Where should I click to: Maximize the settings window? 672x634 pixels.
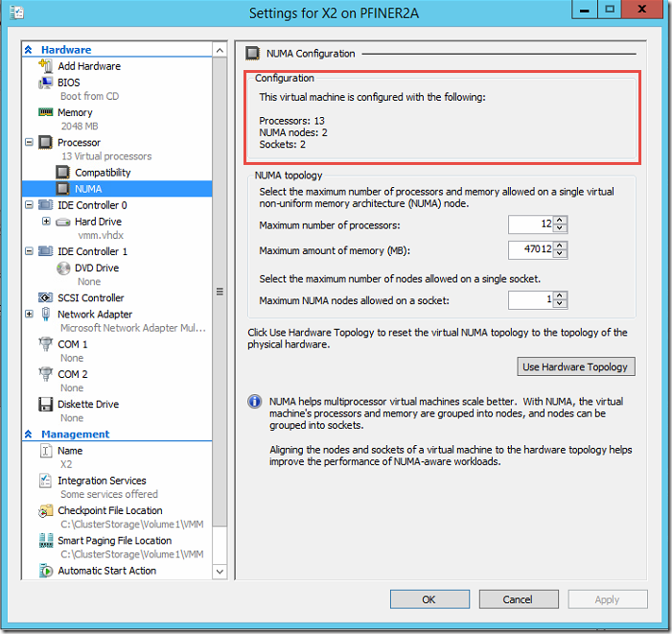610,10
